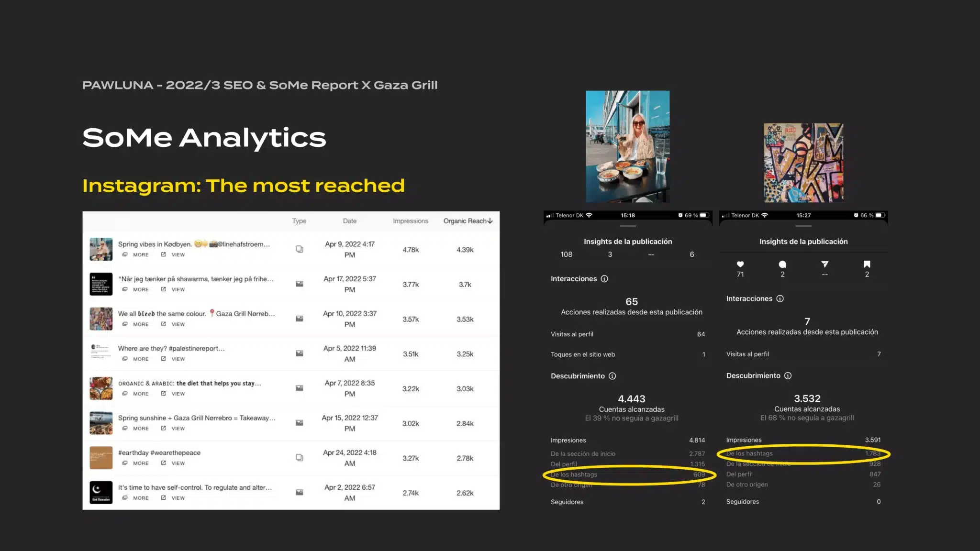The height and width of the screenshot is (551, 980).
Task: Click info icon beside Descubrimiento with 3.532 reached
Action: point(788,376)
